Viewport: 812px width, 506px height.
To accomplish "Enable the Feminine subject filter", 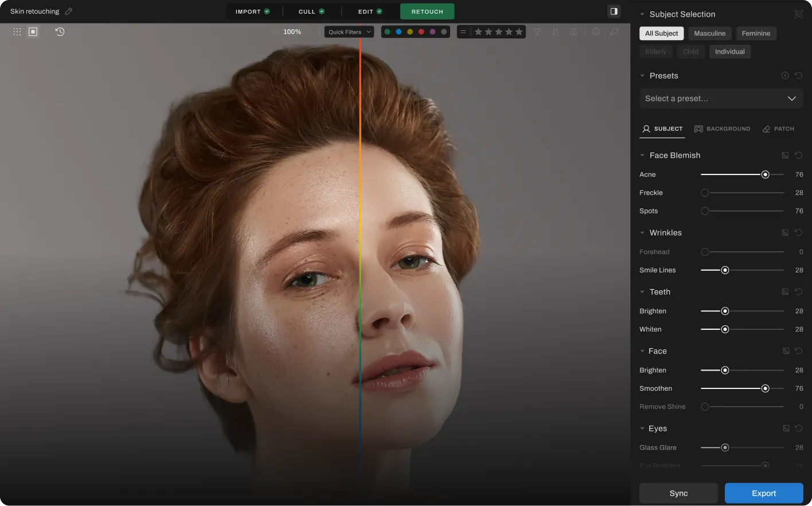I will pos(756,33).
